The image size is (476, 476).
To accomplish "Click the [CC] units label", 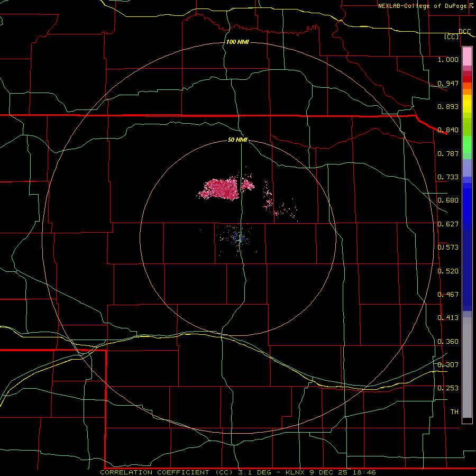I will (452, 36).
